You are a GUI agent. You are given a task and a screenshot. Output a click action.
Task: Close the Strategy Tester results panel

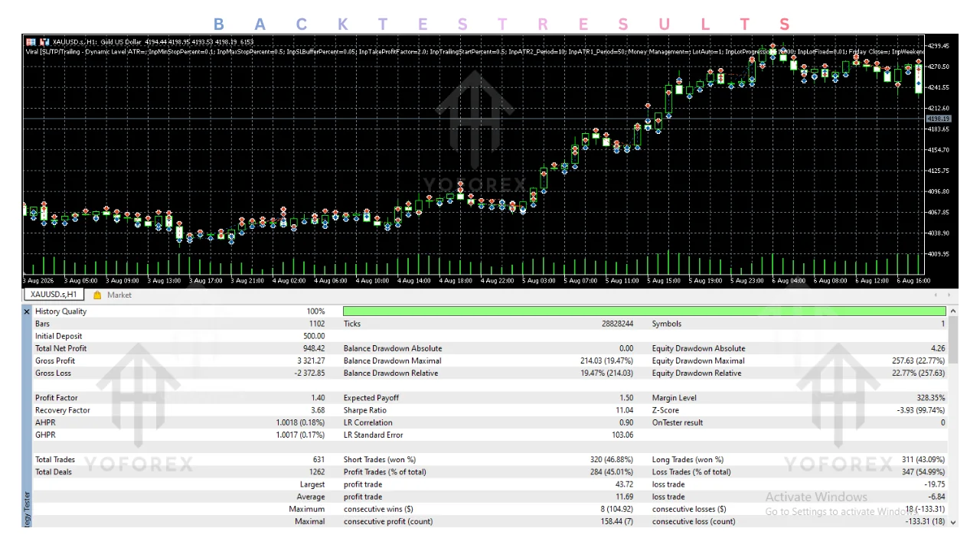(27, 311)
